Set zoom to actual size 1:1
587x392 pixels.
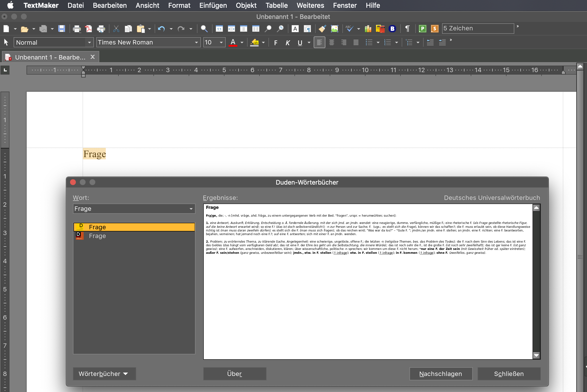219,29
